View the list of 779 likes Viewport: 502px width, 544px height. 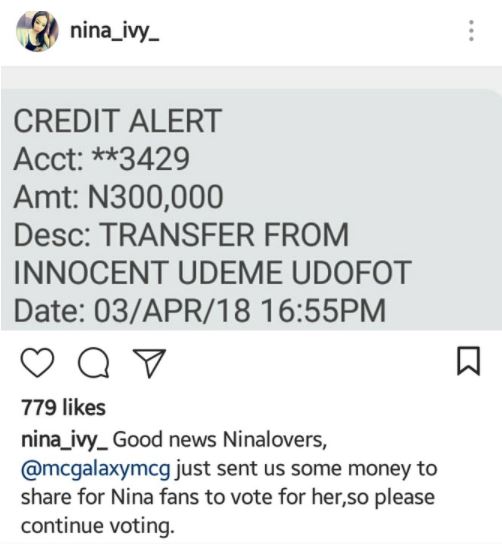(x=63, y=407)
